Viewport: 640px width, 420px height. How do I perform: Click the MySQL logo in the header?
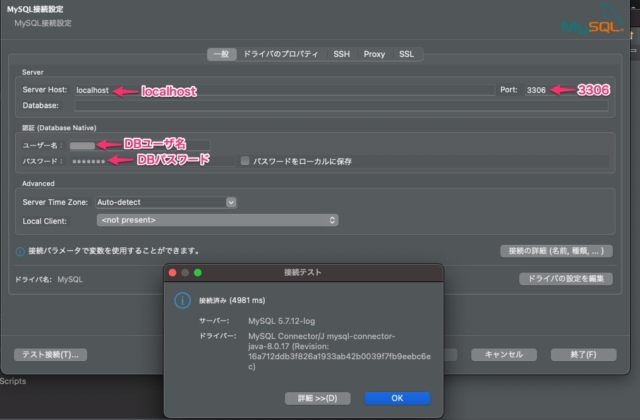[x=593, y=19]
